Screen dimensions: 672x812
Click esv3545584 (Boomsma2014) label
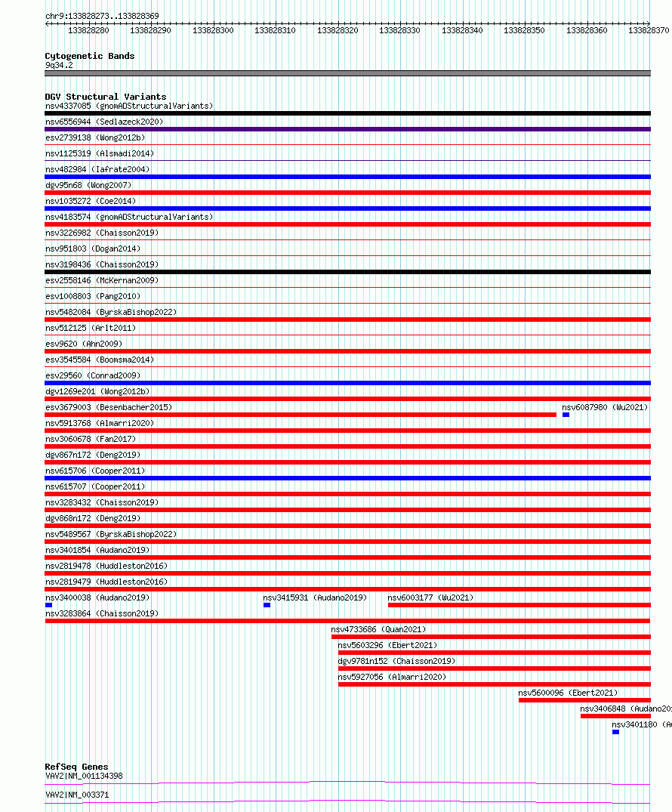[100, 360]
